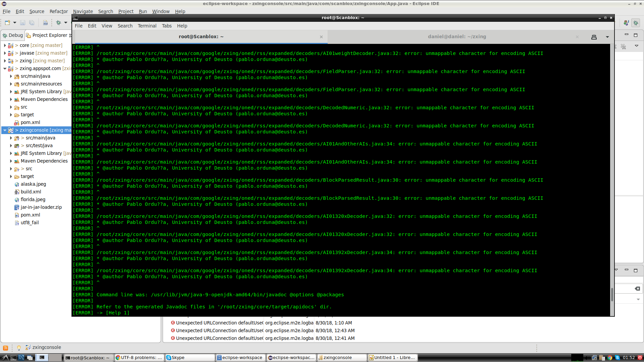Screen dimensions: 644x362
Task: Click the red shutdown button in the taskbar
Action: 640,358
